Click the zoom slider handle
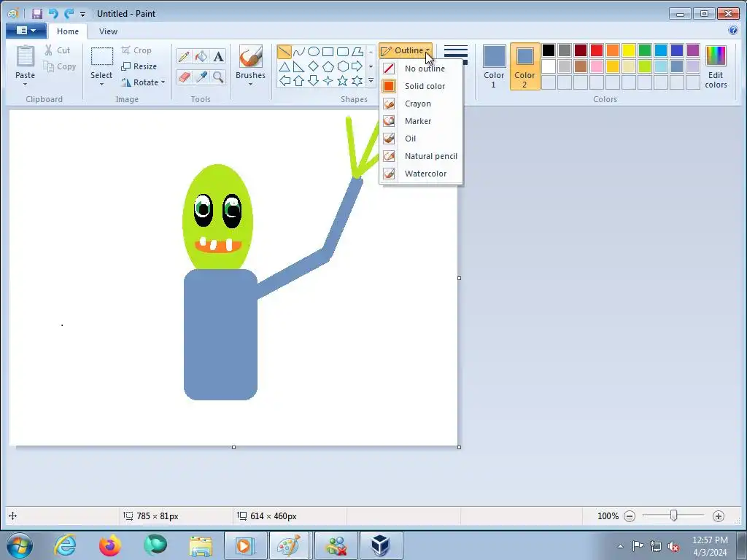747x560 pixels. (x=673, y=516)
